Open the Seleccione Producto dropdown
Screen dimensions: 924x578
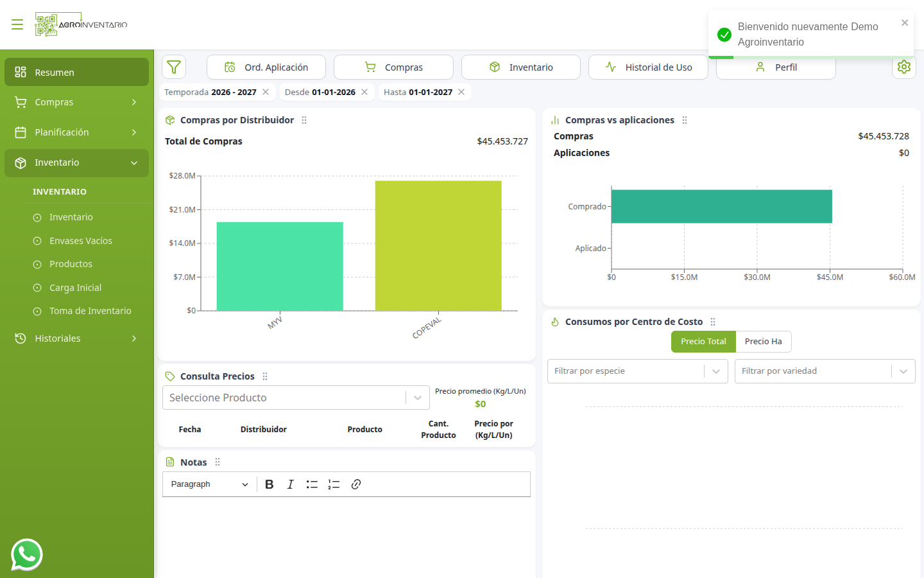[x=296, y=398]
